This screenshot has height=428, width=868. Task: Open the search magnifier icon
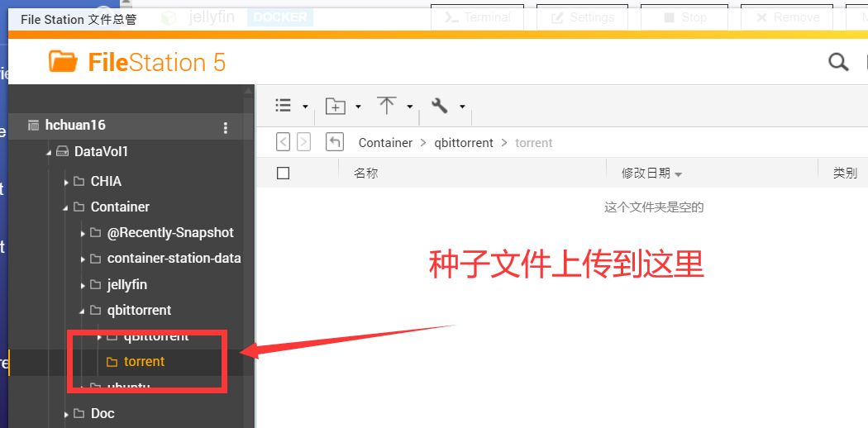(838, 62)
